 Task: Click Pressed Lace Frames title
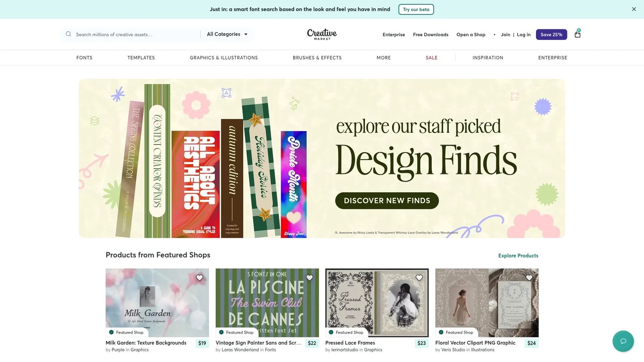coord(350,342)
